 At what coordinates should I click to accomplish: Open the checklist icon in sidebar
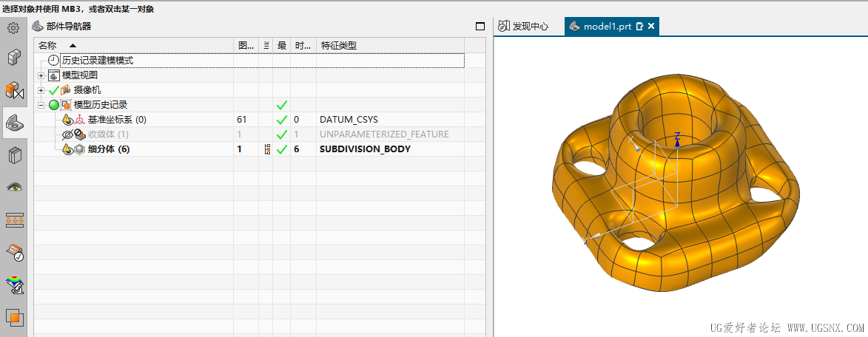(14, 252)
